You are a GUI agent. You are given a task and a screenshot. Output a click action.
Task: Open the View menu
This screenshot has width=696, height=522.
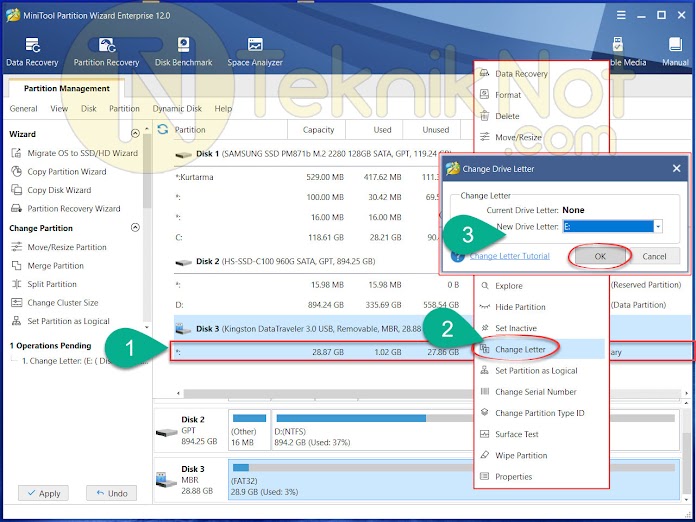pyautogui.click(x=59, y=109)
